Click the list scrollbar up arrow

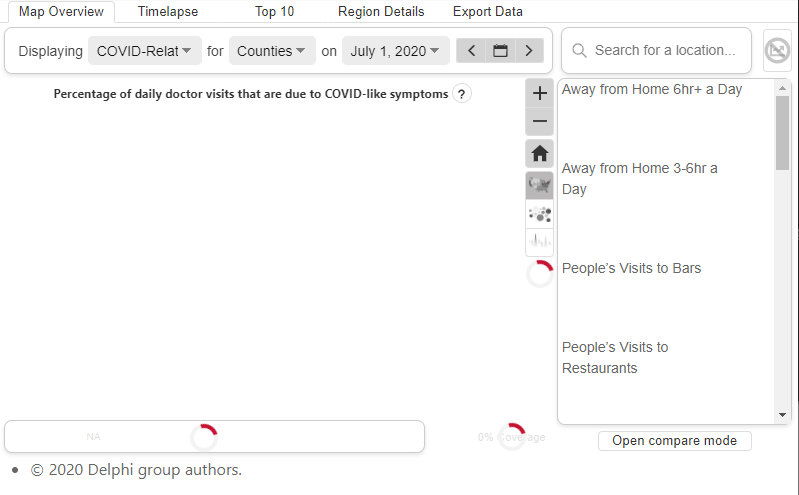point(782,88)
